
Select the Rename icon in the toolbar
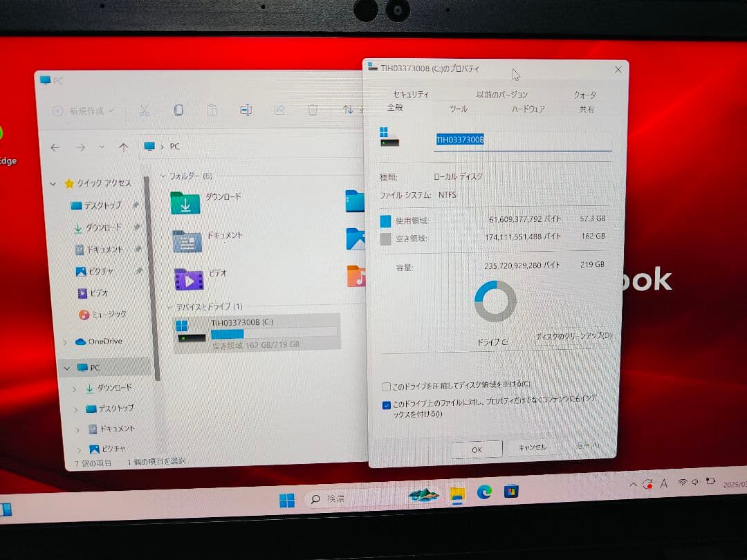pyautogui.click(x=246, y=111)
